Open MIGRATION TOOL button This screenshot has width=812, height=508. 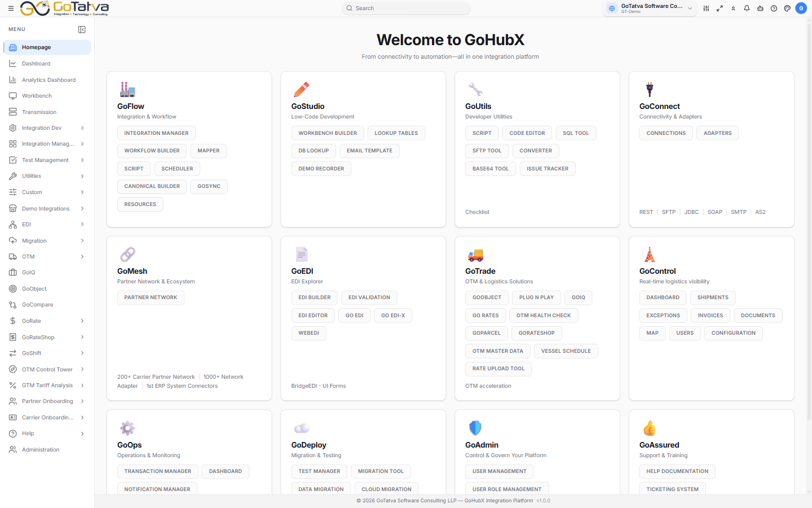click(381, 471)
